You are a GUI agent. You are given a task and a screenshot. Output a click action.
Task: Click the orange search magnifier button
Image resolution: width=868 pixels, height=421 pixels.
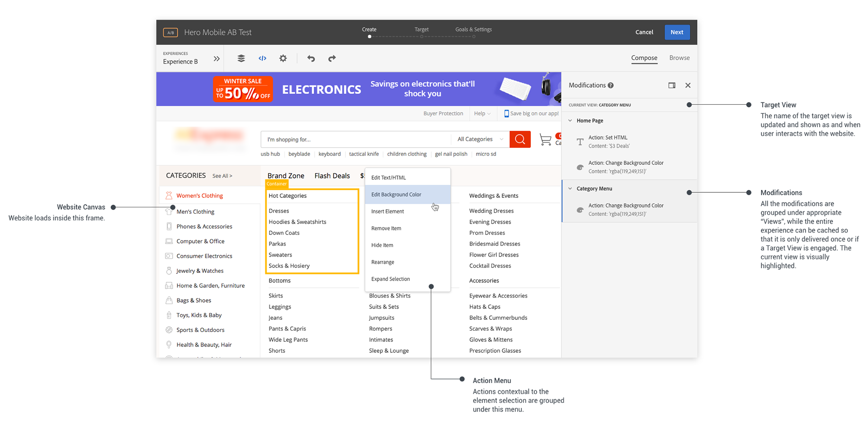pos(520,139)
